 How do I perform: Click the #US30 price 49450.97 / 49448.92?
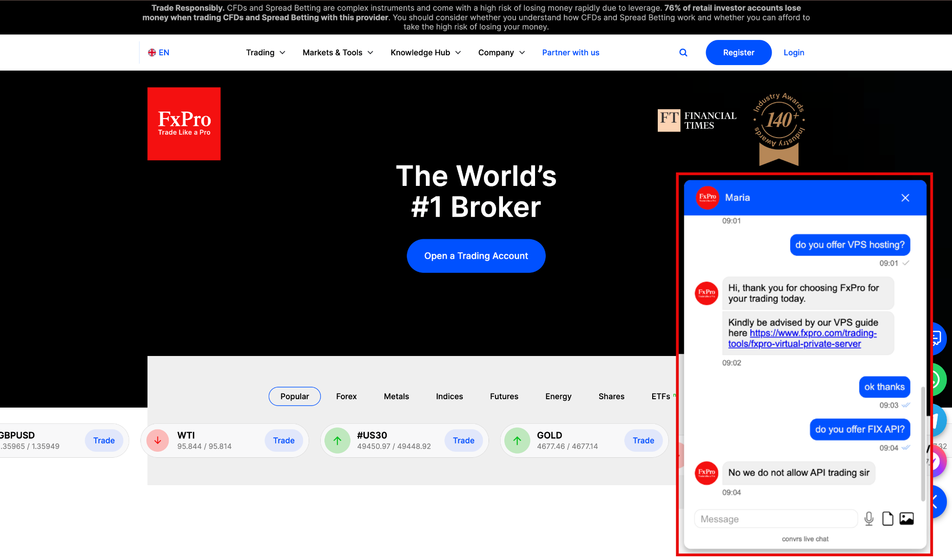pyautogui.click(x=394, y=446)
